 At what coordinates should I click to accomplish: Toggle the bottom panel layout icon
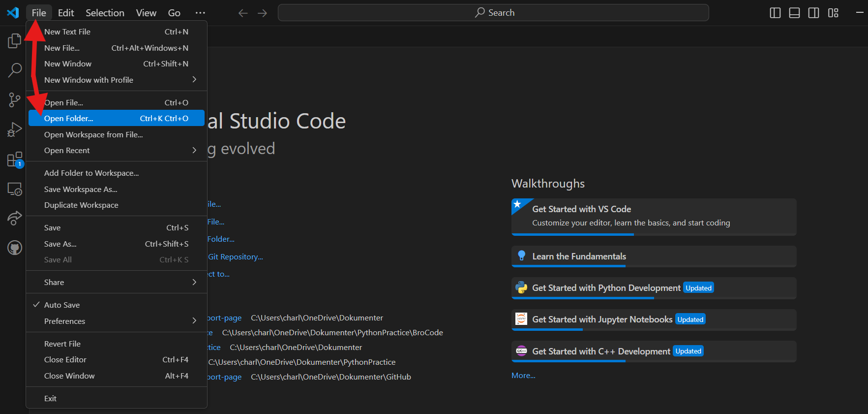(794, 13)
